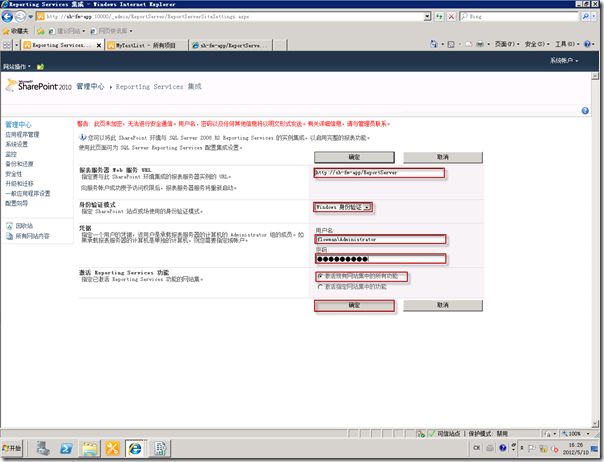Open the 网页快讯库 favorites link

[x=111, y=31]
